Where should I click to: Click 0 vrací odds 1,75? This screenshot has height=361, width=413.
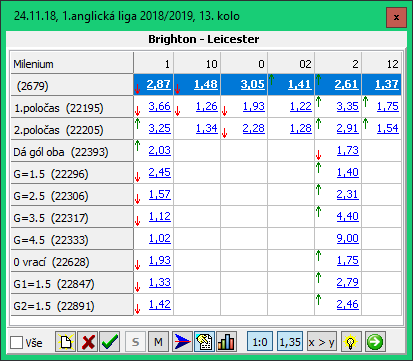(x=348, y=260)
